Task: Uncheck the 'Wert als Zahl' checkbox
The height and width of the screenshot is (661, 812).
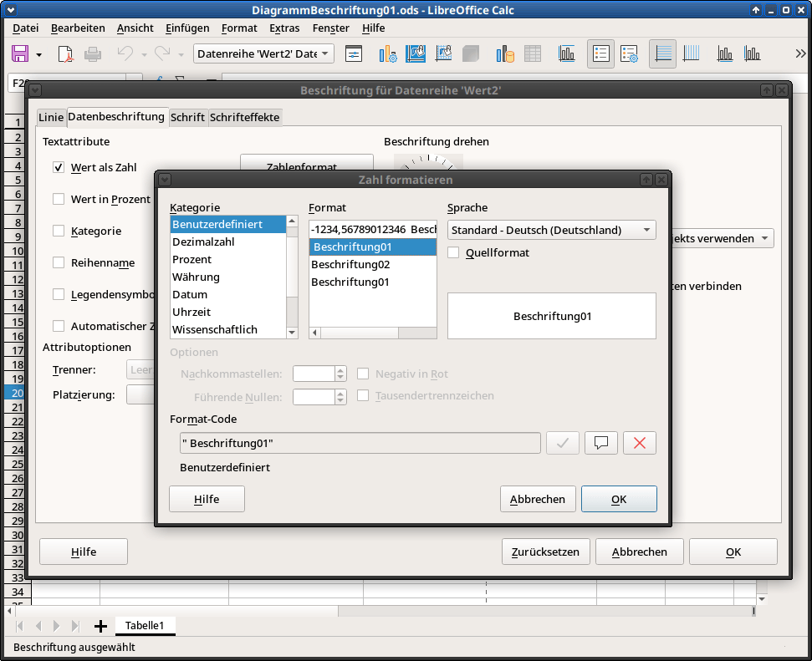Action: coord(59,167)
